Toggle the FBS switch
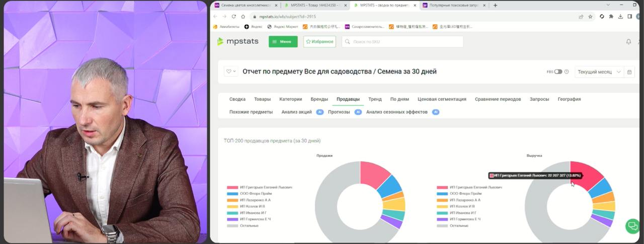This screenshot has height=244, width=644. point(558,72)
